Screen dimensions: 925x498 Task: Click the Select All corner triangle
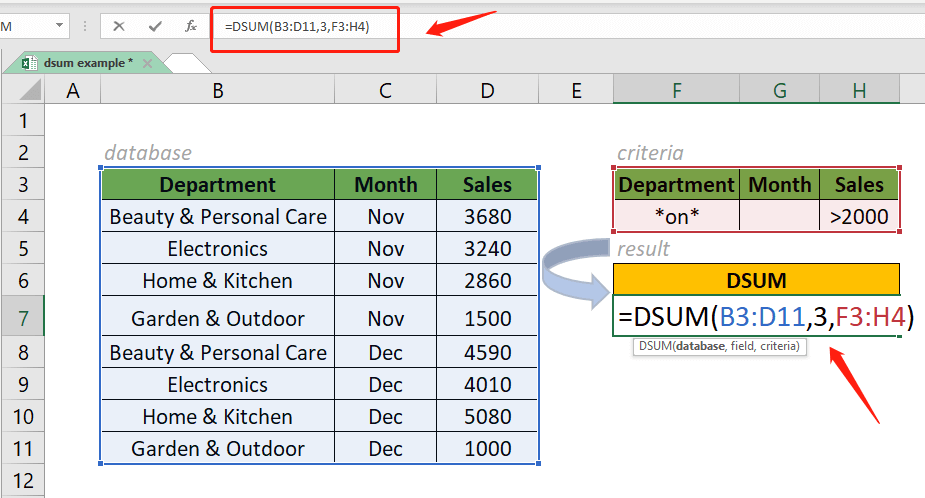[x=23, y=91]
